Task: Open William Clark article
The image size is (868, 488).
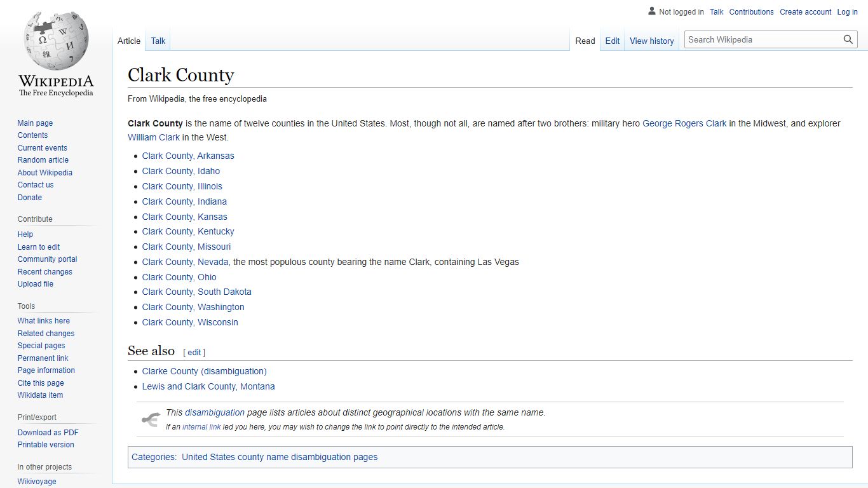Action: click(x=154, y=137)
